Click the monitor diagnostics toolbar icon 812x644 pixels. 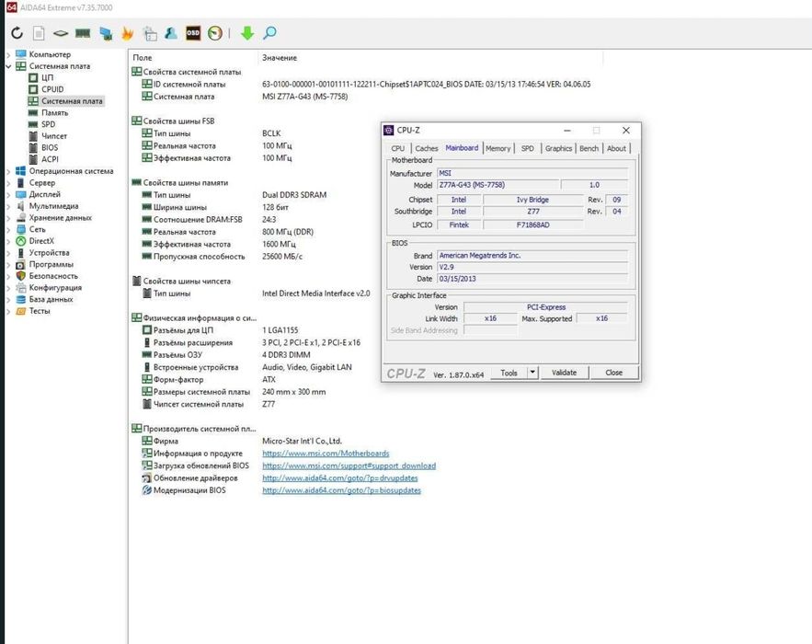point(106,33)
